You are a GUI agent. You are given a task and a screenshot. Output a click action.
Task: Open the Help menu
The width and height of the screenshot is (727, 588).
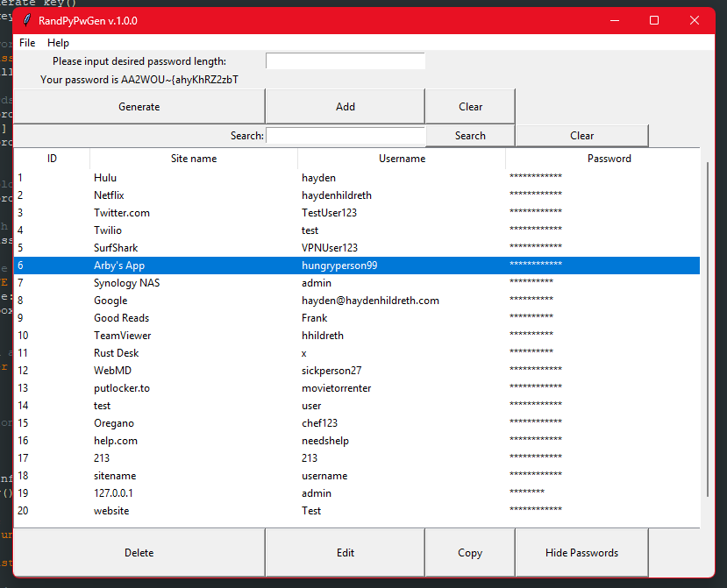[58, 43]
